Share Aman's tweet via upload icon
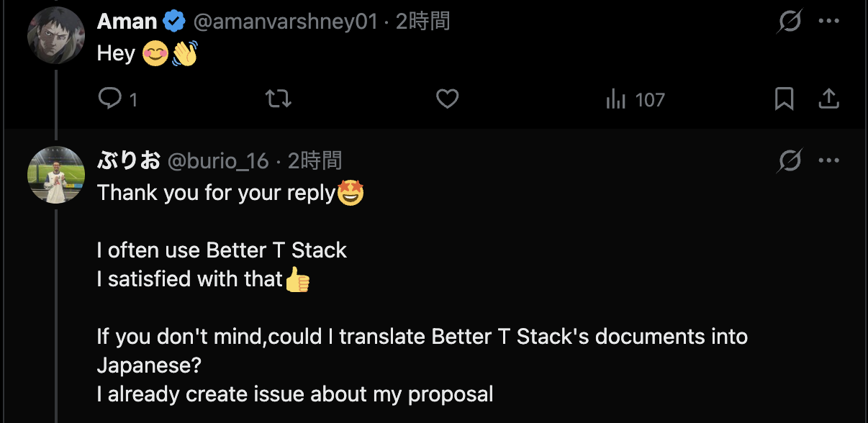Image resolution: width=868 pixels, height=423 pixels. pos(829,99)
